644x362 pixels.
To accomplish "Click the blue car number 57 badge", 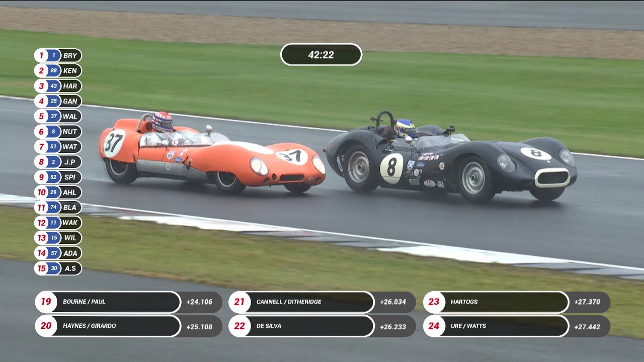I will point(54,253).
